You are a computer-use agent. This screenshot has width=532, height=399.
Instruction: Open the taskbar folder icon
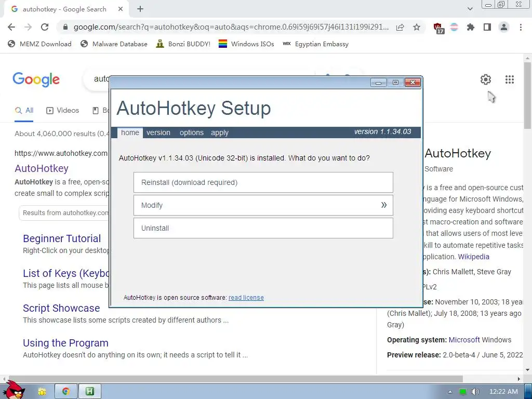pyautogui.click(x=42, y=392)
